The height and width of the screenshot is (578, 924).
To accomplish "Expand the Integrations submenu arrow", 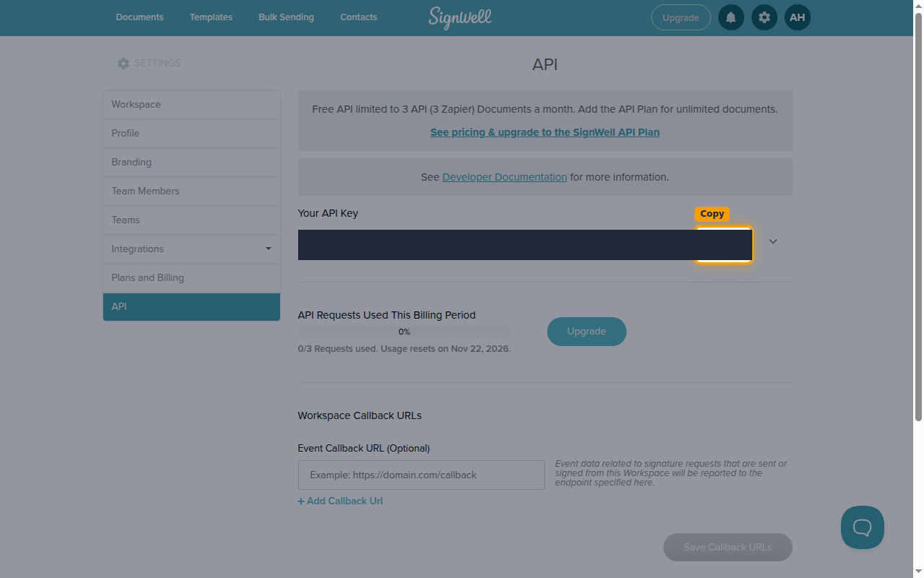I will 269,249.
